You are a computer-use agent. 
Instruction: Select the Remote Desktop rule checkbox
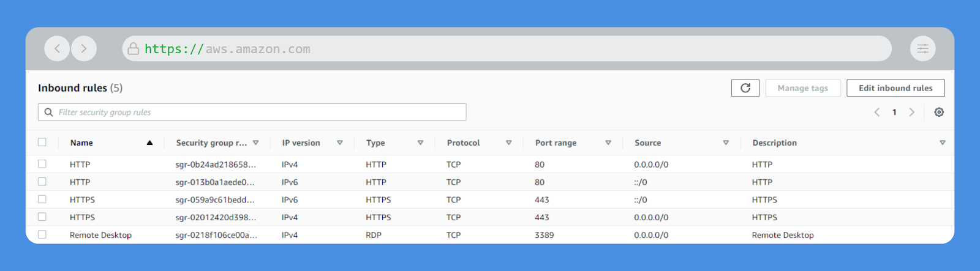(42, 234)
